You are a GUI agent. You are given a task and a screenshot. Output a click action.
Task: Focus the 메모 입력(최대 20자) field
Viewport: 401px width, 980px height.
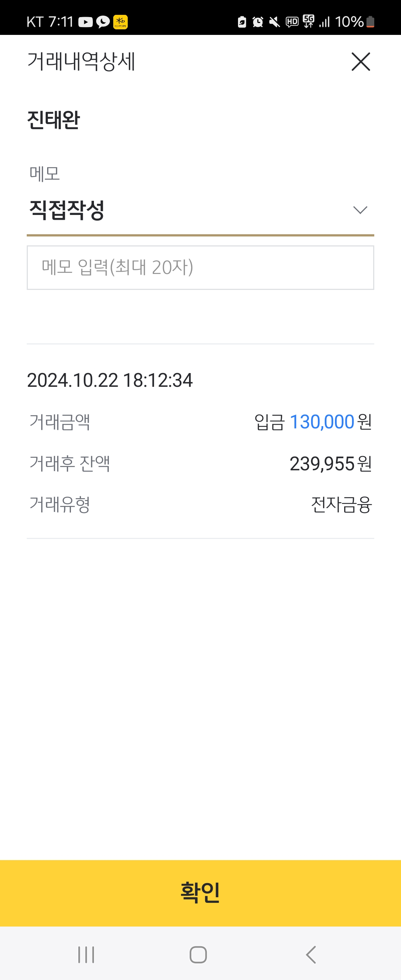[200, 267]
